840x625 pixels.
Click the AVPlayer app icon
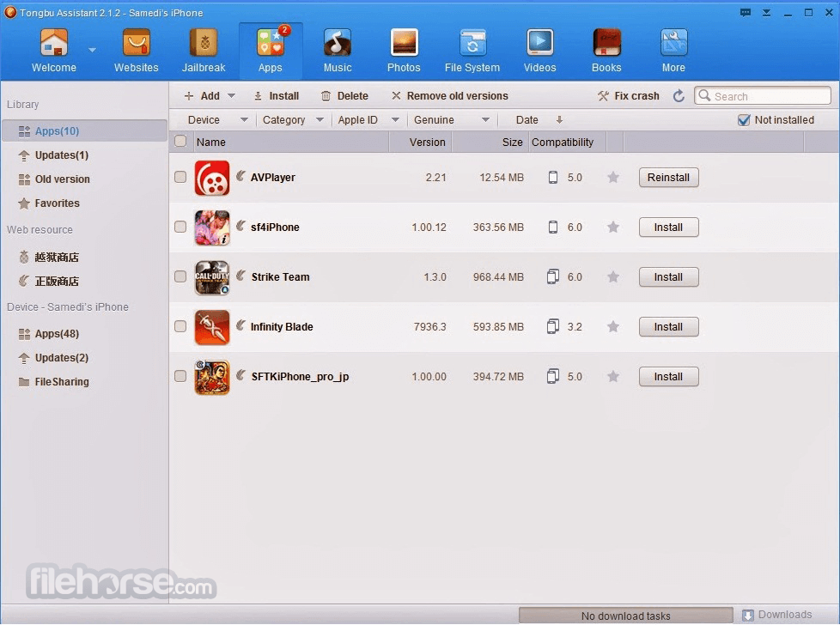[212, 178]
